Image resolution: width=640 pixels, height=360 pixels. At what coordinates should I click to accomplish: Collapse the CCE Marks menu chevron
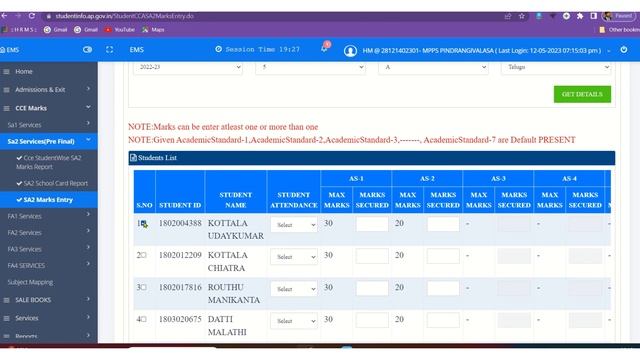[x=88, y=107]
